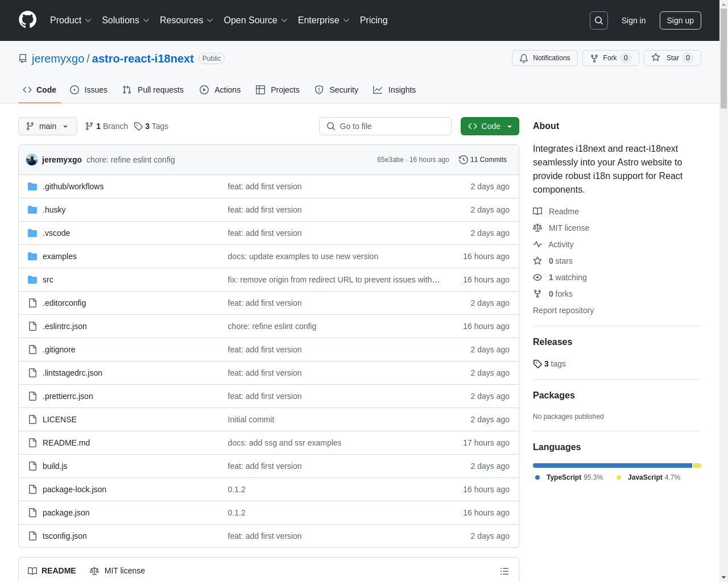Screen dimensions: 728x582
Task: Click the pulse icon next to Activity
Action: 537,244
